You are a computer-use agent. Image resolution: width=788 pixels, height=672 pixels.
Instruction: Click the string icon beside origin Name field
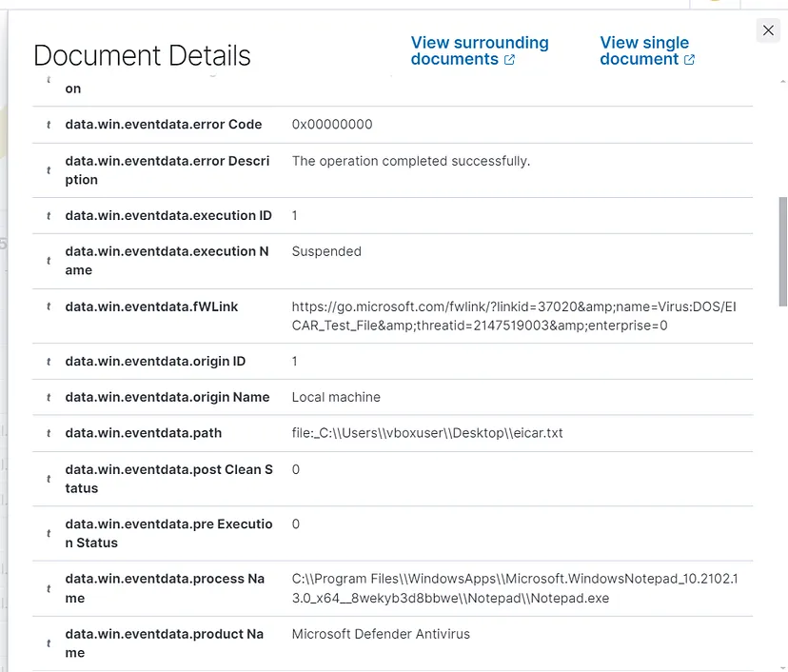(x=48, y=397)
